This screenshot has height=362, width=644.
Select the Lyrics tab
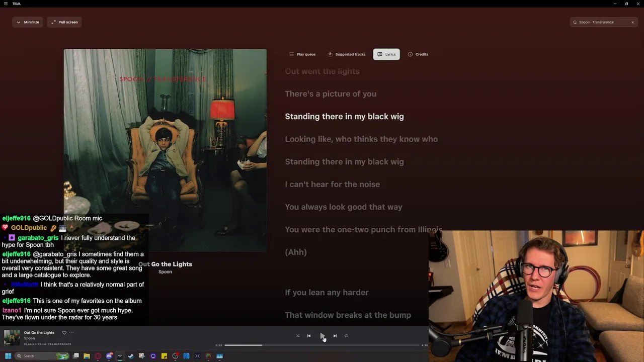click(x=386, y=54)
